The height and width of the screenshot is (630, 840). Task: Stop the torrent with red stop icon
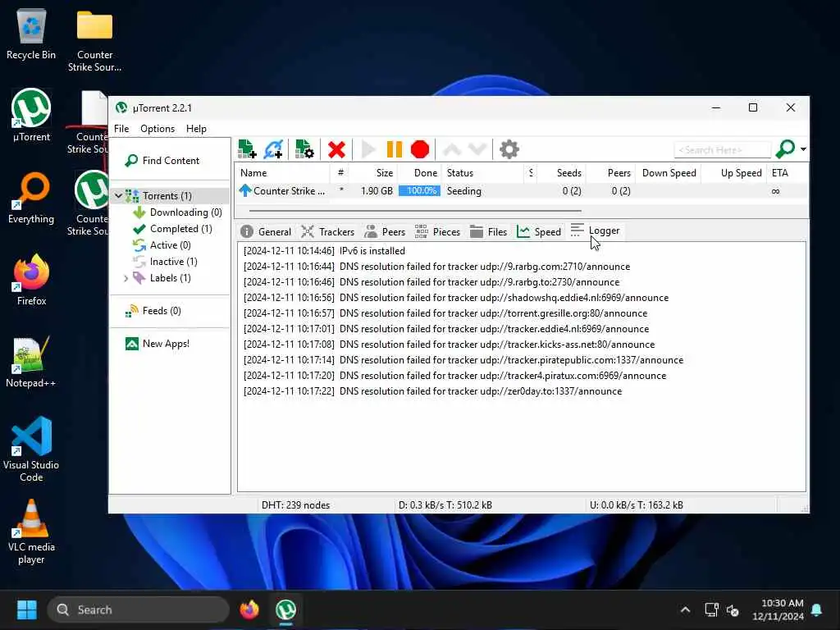tap(420, 149)
